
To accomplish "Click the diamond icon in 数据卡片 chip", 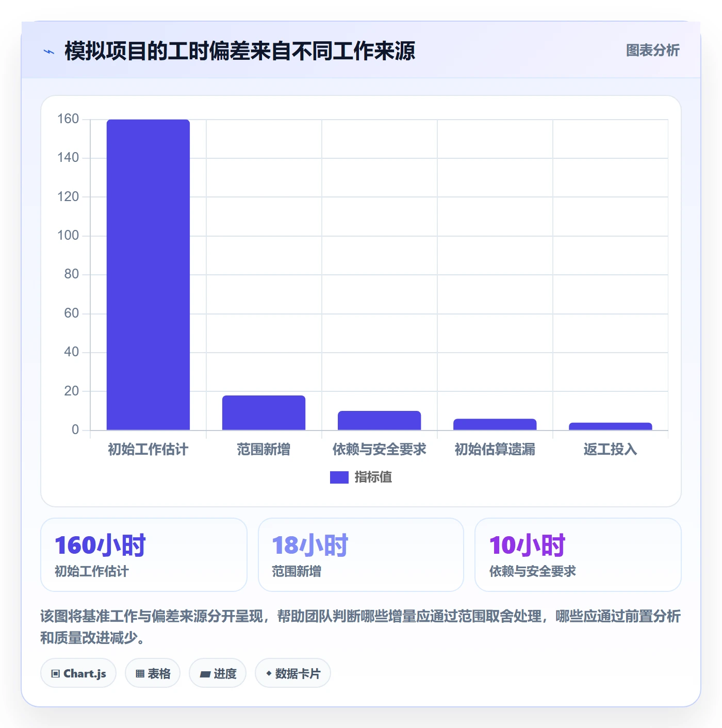I will click(269, 673).
